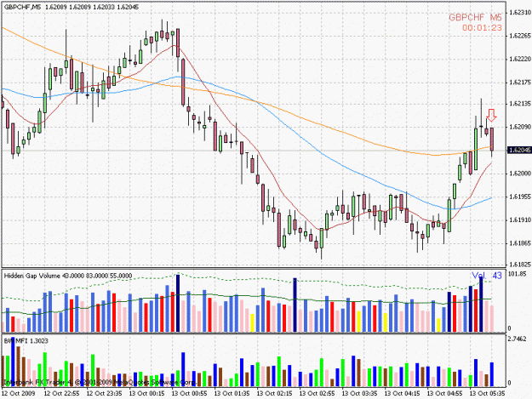The image size is (532, 399).
Task: Click the 13 Oct 01:35 time label
Action: [232, 394]
